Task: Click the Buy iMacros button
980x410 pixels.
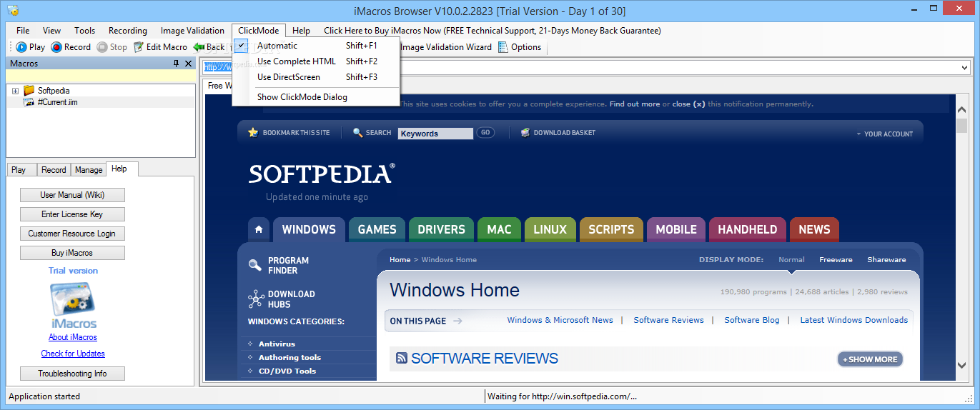Action: point(72,253)
